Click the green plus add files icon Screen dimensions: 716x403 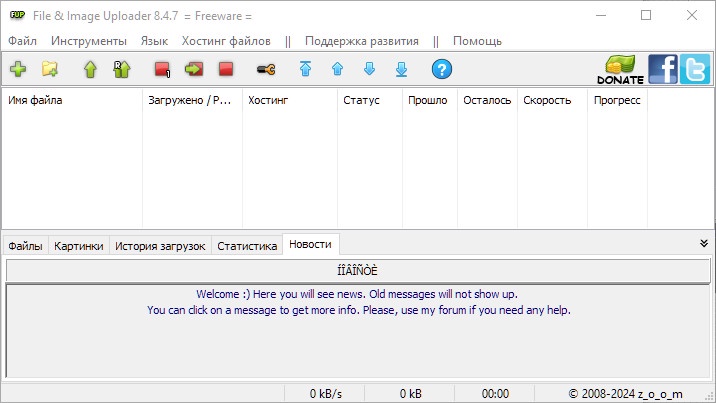pyautogui.click(x=18, y=69)
